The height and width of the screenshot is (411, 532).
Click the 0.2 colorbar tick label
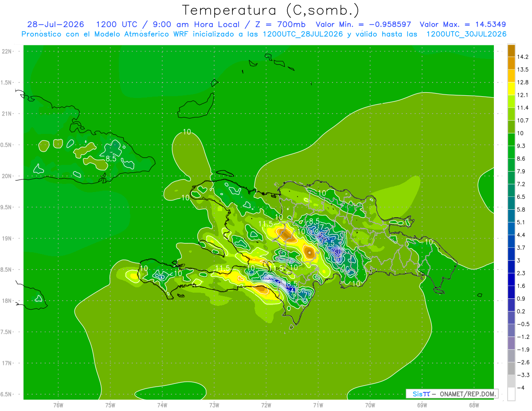pos(521,311)
